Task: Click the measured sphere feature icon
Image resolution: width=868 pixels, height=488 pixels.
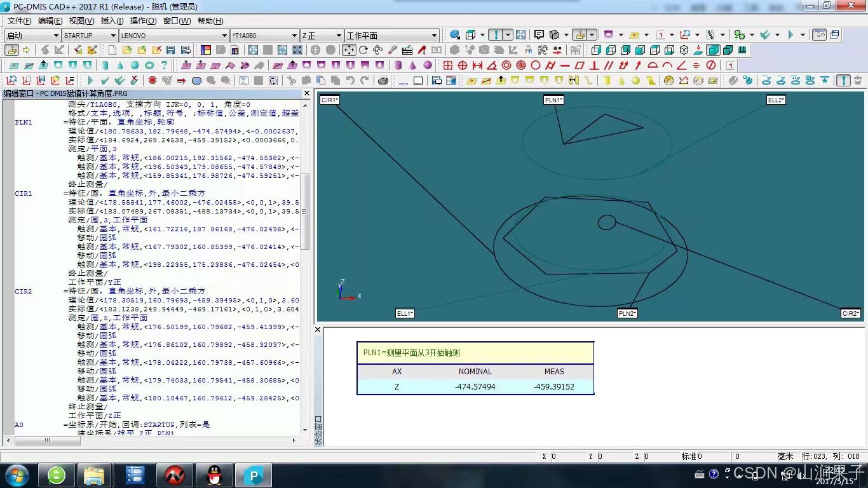Action: tap(135, 65)
